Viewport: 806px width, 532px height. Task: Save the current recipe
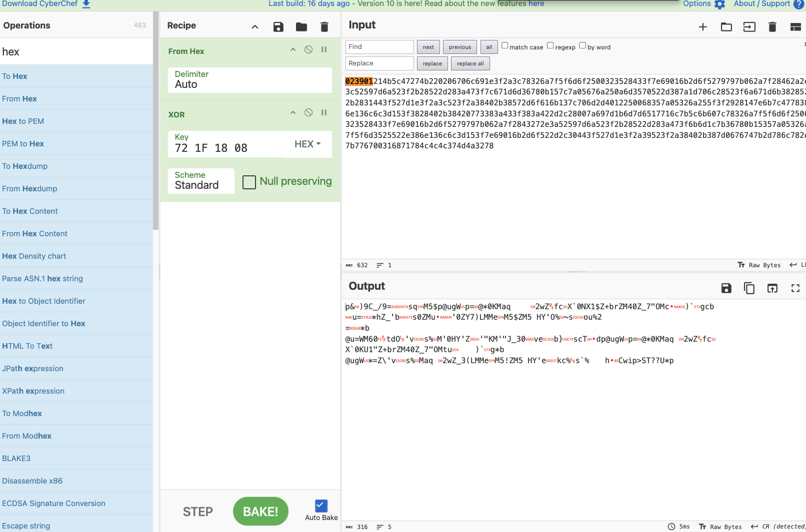(278, 27)
